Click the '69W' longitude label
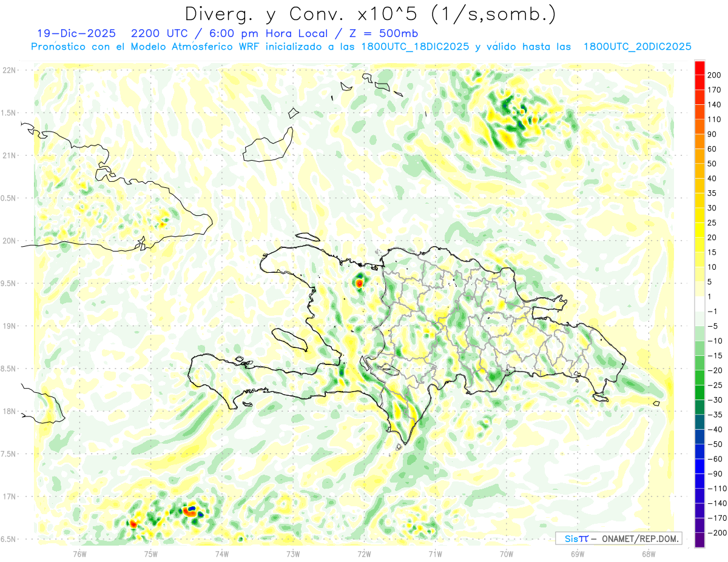The width and height of the screenshot is (728, 562). tap(578, 554)
